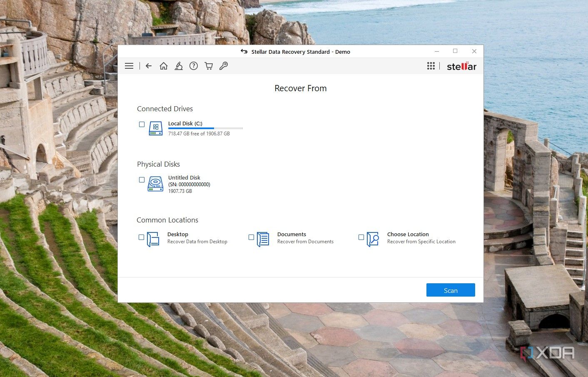The height and width of the screenshot is (377, 588).
Task: Select the Local Disk (C:) label
Action: [185, 123]
